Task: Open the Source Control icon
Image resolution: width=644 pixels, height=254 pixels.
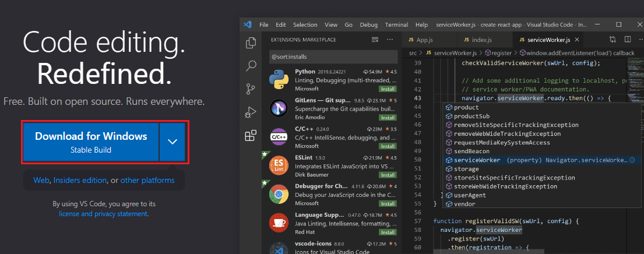Action: (x=251, y=89)
